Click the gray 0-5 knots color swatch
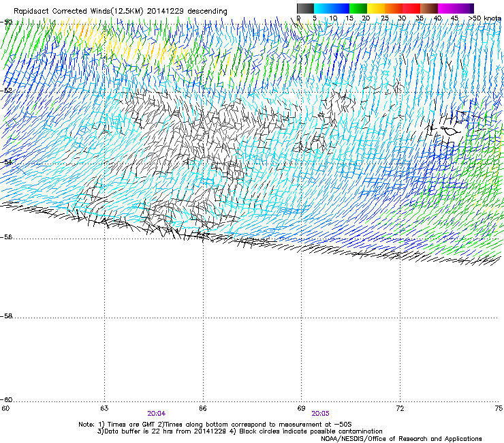Image resolution: width=504 pixels, height=443 pixels. [x=305, y=8]
